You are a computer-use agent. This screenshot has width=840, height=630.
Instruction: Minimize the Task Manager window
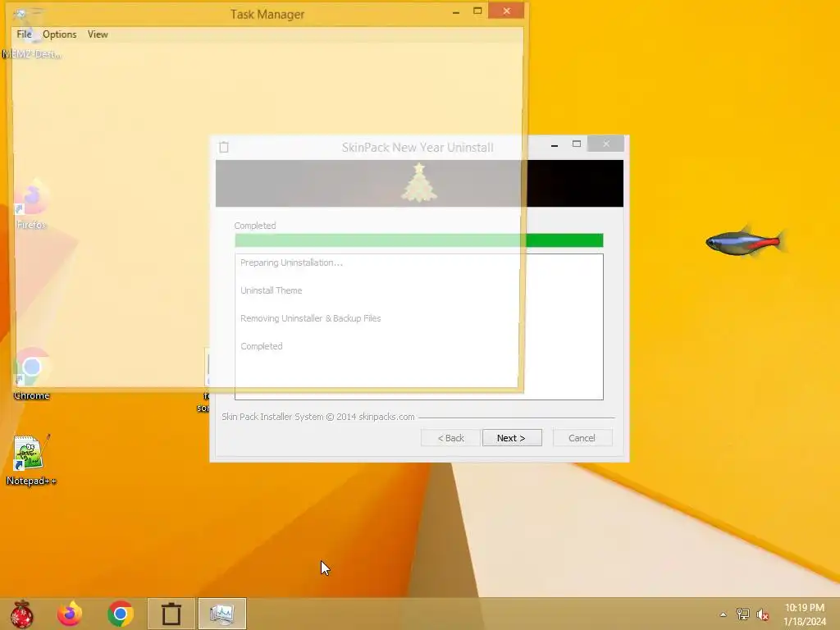[x=456, y=11]
